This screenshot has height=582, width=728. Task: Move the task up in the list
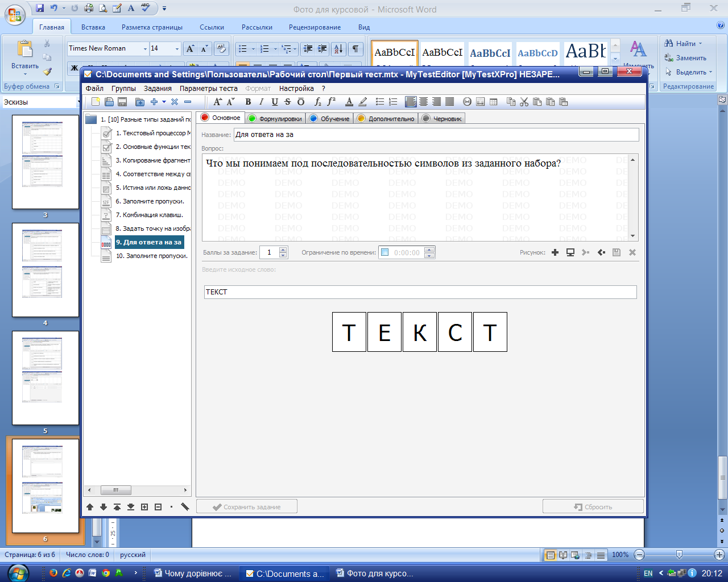pyautogui.click(x=90, y=507)
